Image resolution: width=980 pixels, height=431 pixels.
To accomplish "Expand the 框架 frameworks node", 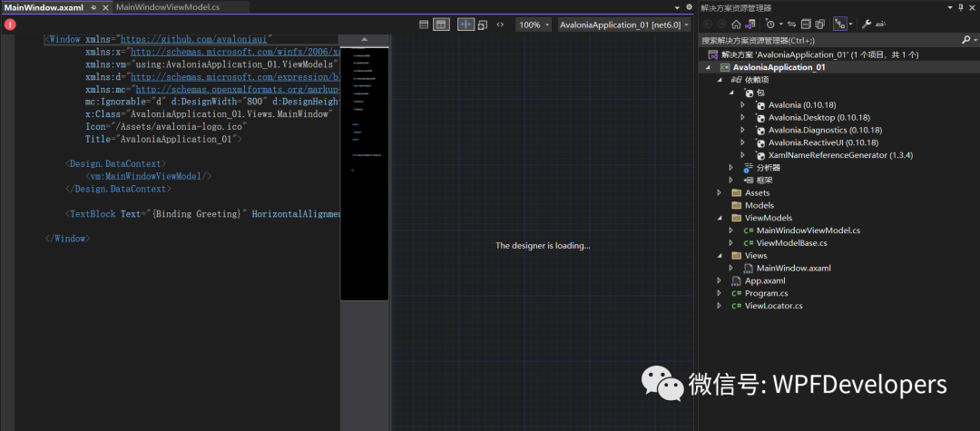I will coord(731,180).
